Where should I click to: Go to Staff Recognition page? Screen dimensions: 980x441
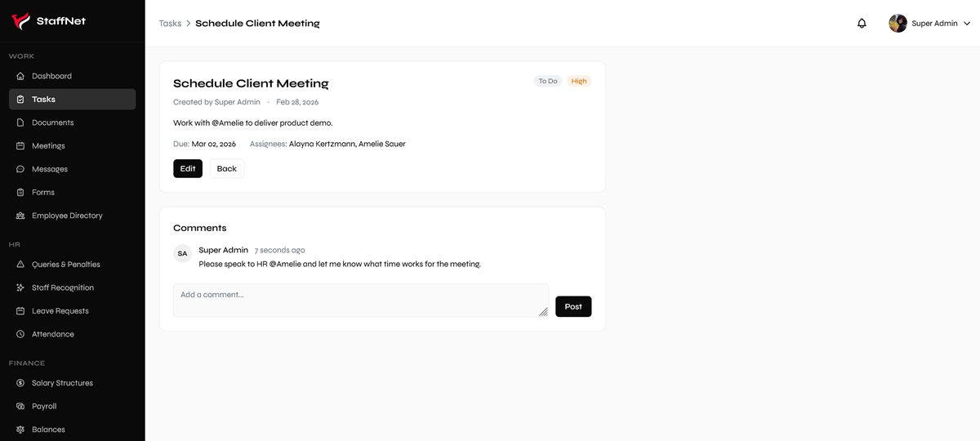pos(73,287)
